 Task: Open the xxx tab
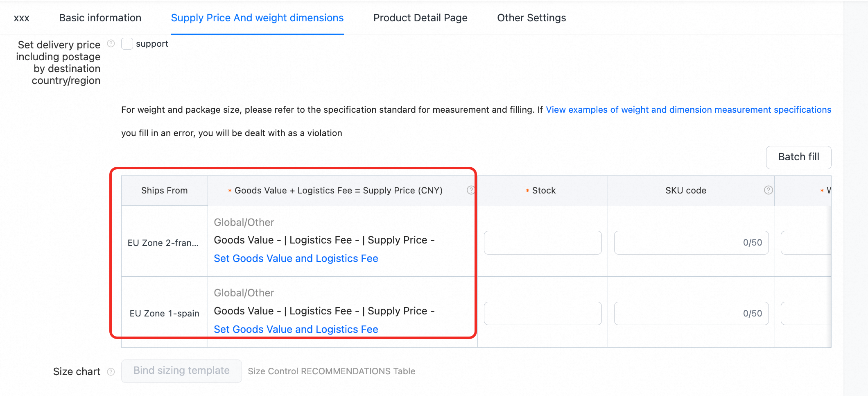(22, 18)
